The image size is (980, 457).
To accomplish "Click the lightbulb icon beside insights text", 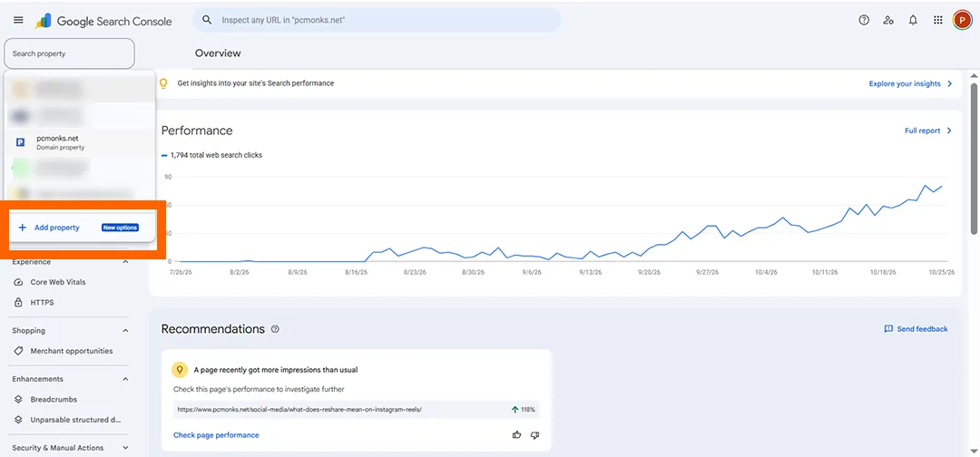I will (x=163, y=83).
